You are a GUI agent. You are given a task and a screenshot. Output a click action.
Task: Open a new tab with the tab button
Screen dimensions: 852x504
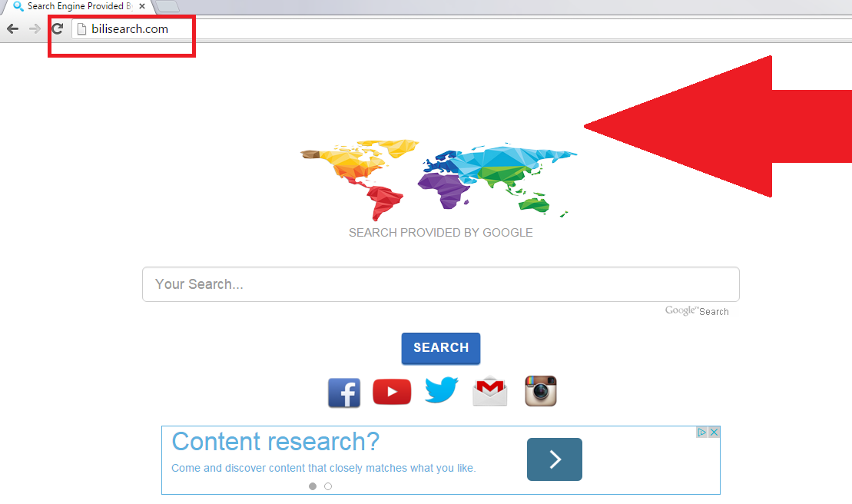coord(167,7)
